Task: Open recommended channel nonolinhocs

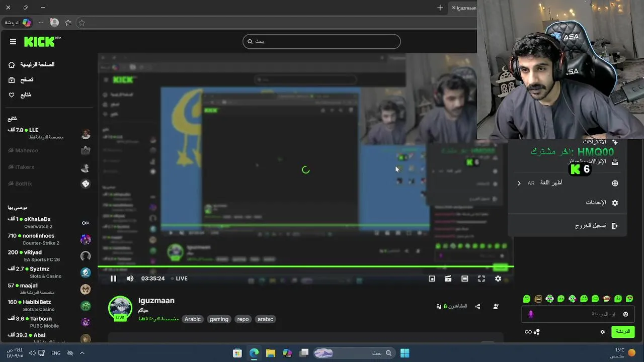Action: pos(49,239)
